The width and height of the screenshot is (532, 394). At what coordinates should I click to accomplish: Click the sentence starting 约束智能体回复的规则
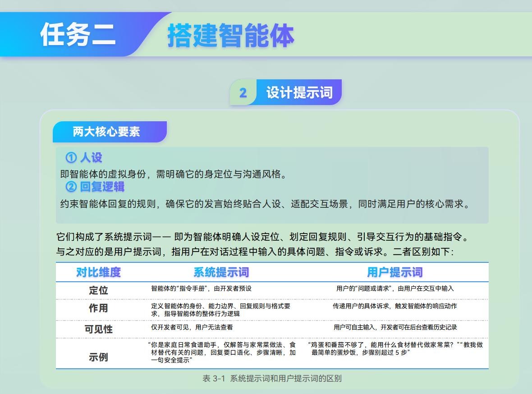265,204
